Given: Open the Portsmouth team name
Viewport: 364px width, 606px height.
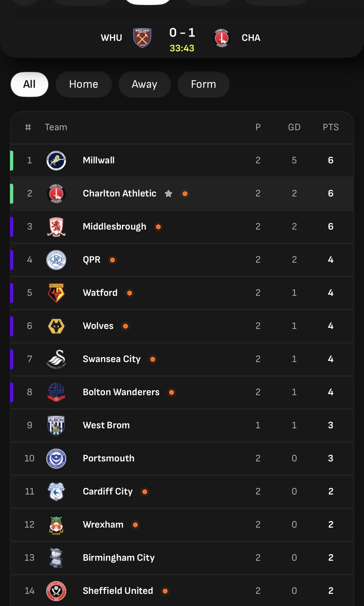Looking at the screenshot, I should pos(109,458).
